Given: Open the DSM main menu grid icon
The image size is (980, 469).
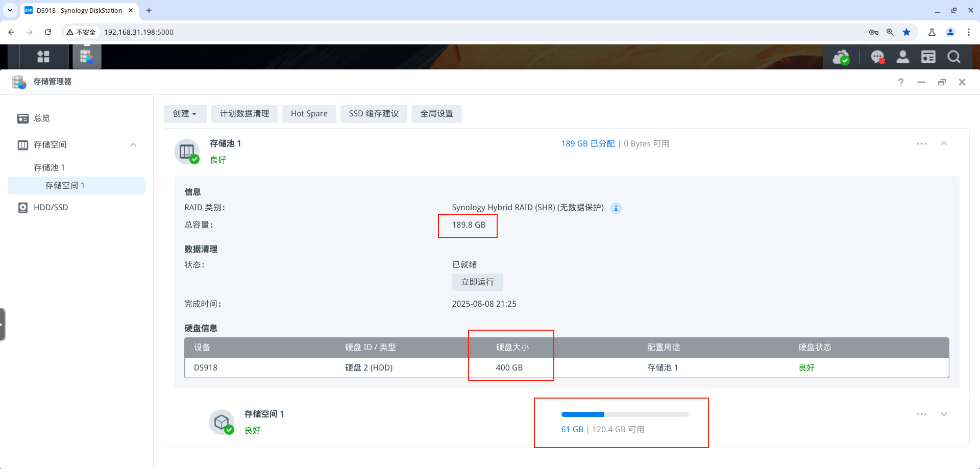Looking at the screenshot, I should tap(43, 57).
